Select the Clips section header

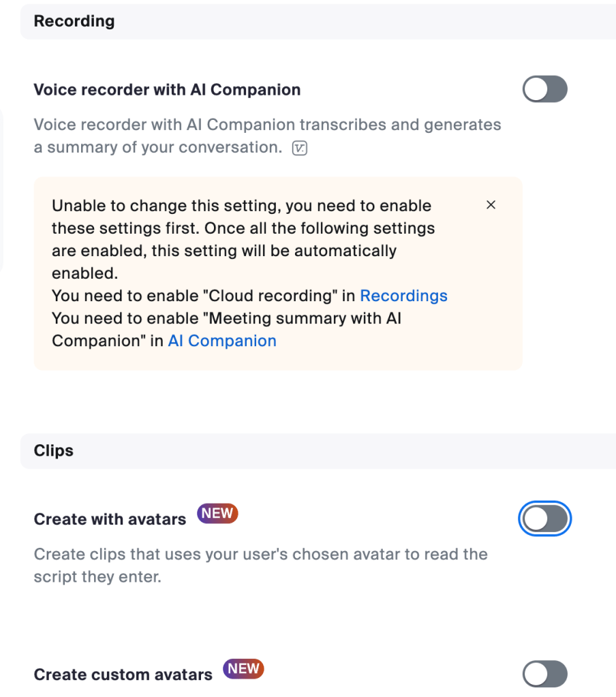[x=54, y=450]
